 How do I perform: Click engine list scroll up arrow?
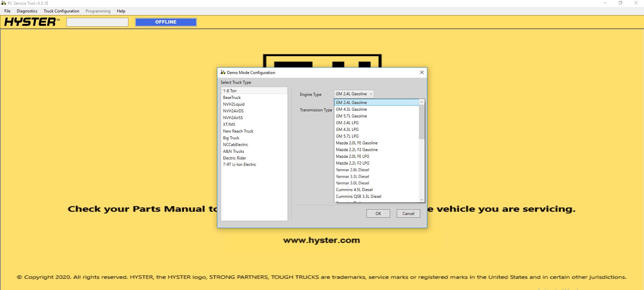pyautogui.click(x=422, y=102)
